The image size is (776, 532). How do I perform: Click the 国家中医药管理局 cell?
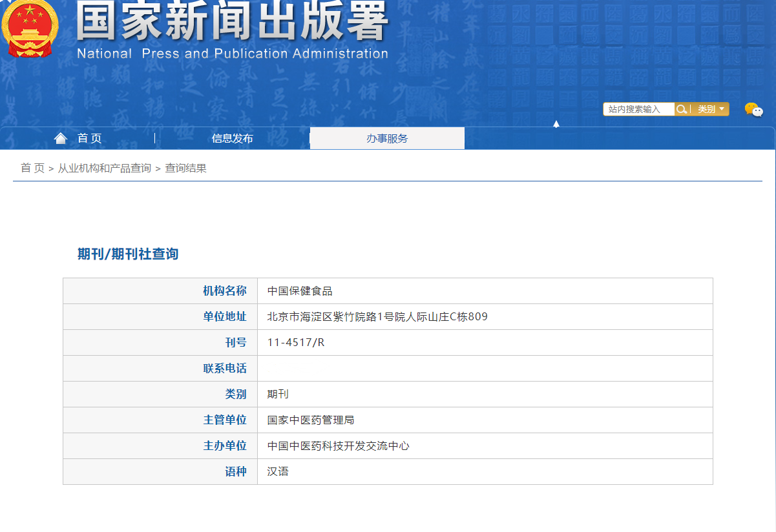point(311,420)
